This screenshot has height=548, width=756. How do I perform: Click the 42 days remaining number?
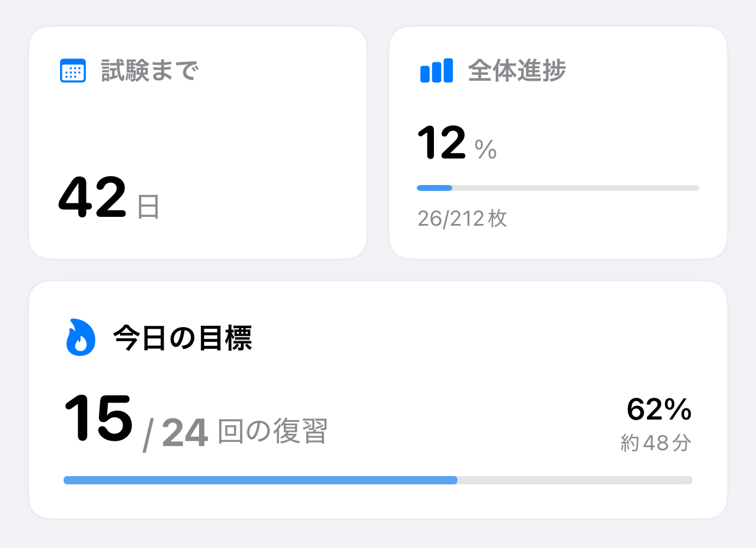[x=92, y=199]
